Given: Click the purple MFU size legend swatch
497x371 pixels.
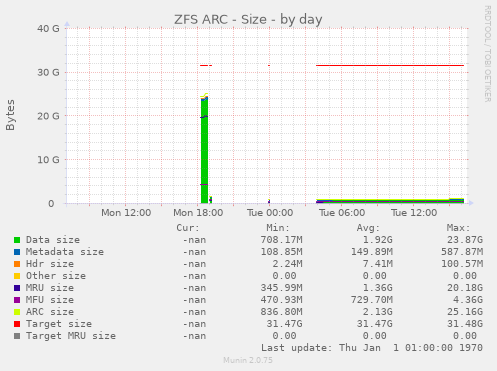Looking at the screenshot, I should point(17,300).
